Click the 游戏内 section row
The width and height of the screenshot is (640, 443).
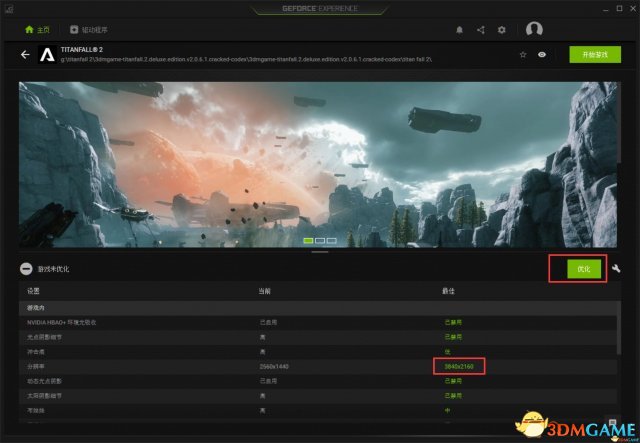point(320,307)
